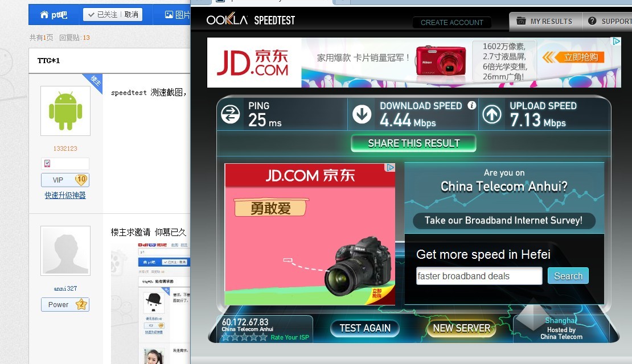632x364 pixels.
Task: Click Take our Broadband Internet Survey
Action: pyautogui.click(x=504, y=221)
